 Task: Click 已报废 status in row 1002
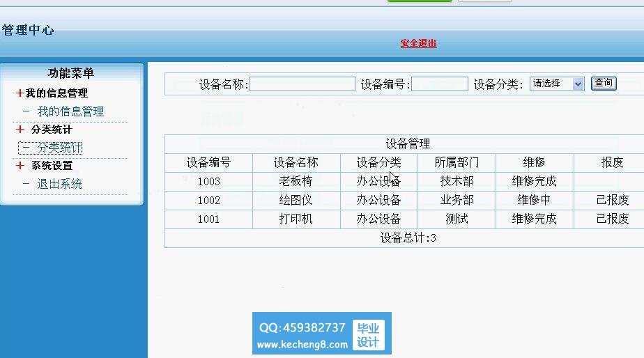tap(613, 200)
